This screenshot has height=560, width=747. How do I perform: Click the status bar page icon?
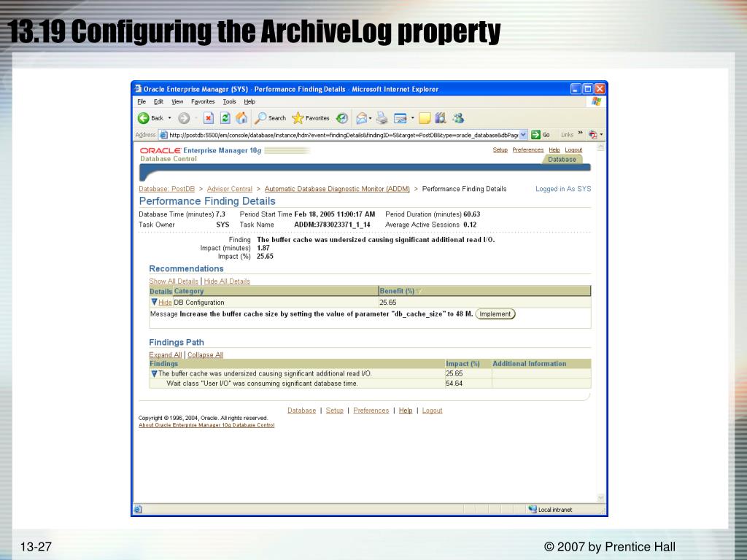[x=138, y=509]
